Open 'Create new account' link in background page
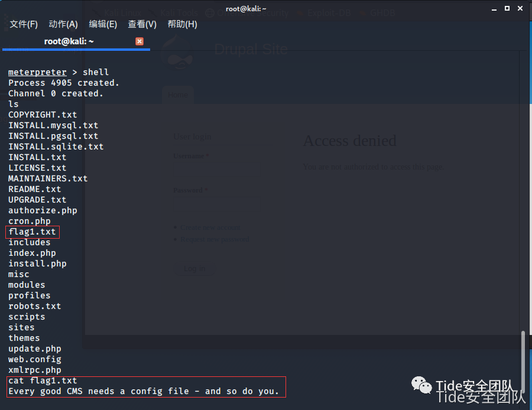This screenshot has width=532, height=410. click(x=210, y=227)
